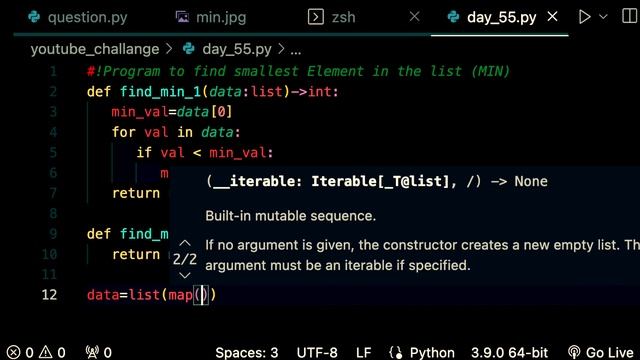640x360 pixels.
Task: Open youtube_challange breadcrumb folder
Action: tap(95, 49)
